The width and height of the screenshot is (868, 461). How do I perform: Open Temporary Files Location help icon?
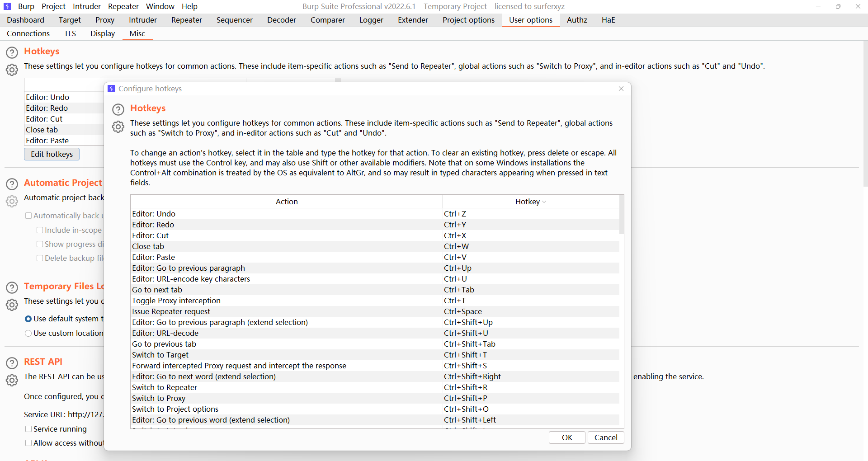(12, 287)
